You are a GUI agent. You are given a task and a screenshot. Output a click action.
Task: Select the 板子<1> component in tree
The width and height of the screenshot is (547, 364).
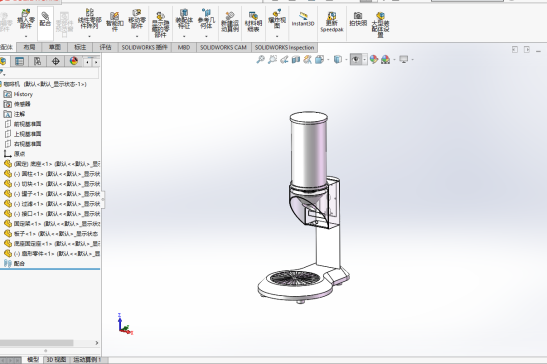[52, 233]
